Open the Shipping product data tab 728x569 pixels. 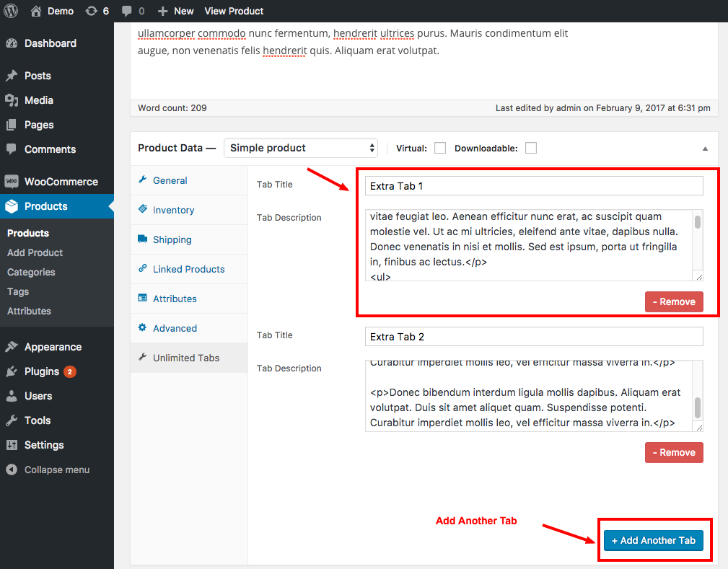pyautogui.click(x=189, y=239)
